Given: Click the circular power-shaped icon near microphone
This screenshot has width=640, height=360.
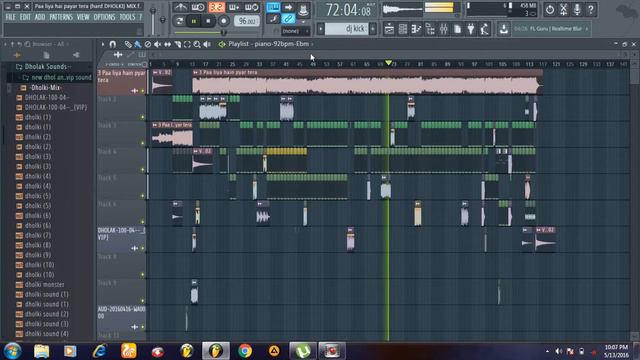Looking at the screenshot, I should point(550,9).
